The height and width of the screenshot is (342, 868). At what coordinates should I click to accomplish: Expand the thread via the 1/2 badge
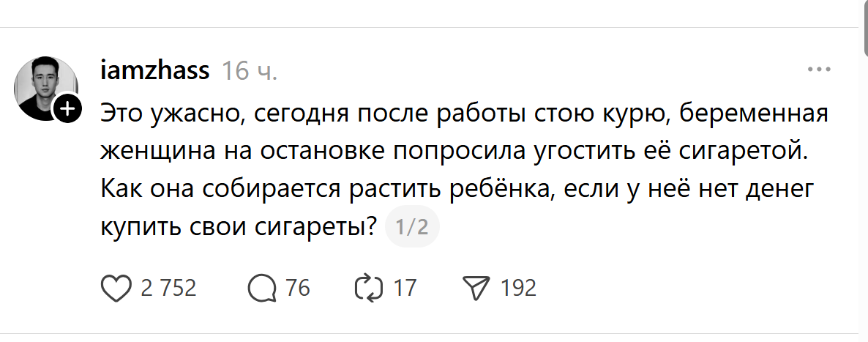click(411, 228)
